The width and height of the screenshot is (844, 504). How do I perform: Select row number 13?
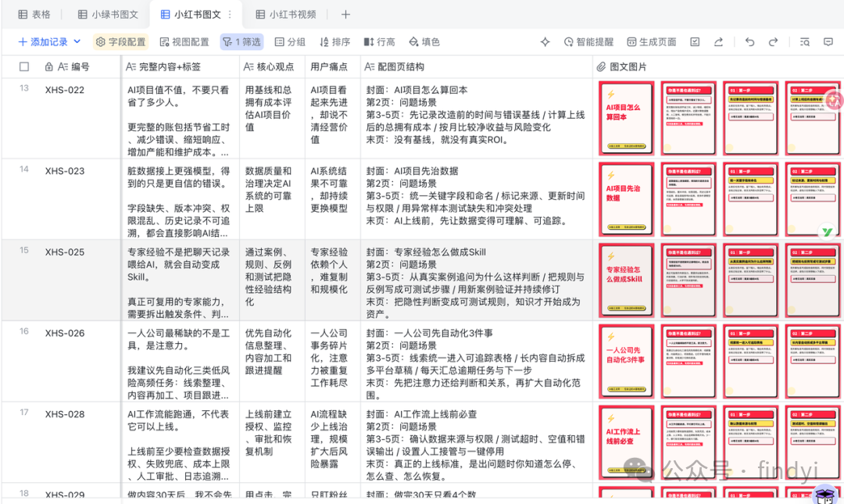[24, 88]
